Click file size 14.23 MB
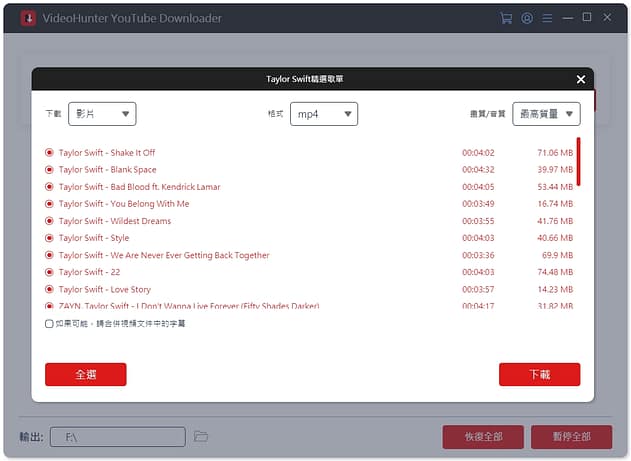Image resolution: width=631 pixels, height=461 pixels. point(555,289)
